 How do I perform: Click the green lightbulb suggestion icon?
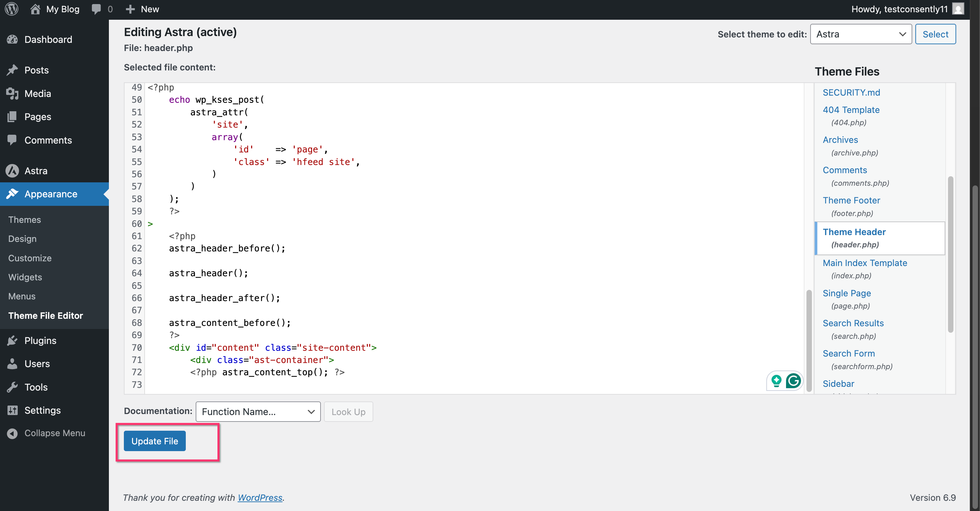click(776, 380)
